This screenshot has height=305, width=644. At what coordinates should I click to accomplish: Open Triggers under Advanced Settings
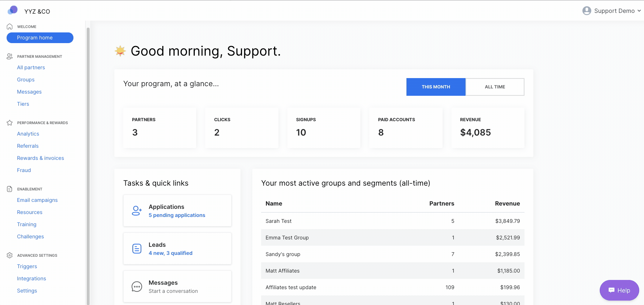[27, 266]
